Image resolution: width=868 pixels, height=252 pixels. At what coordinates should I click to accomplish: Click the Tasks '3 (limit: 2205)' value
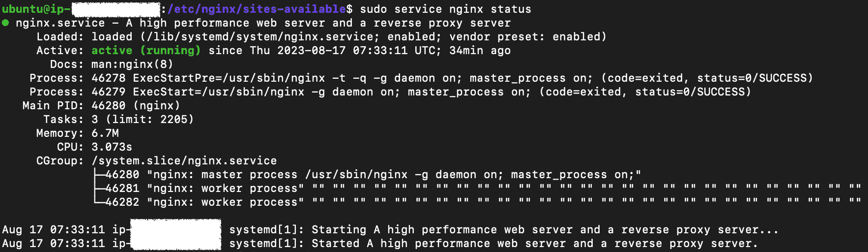[x=143, y=119]
